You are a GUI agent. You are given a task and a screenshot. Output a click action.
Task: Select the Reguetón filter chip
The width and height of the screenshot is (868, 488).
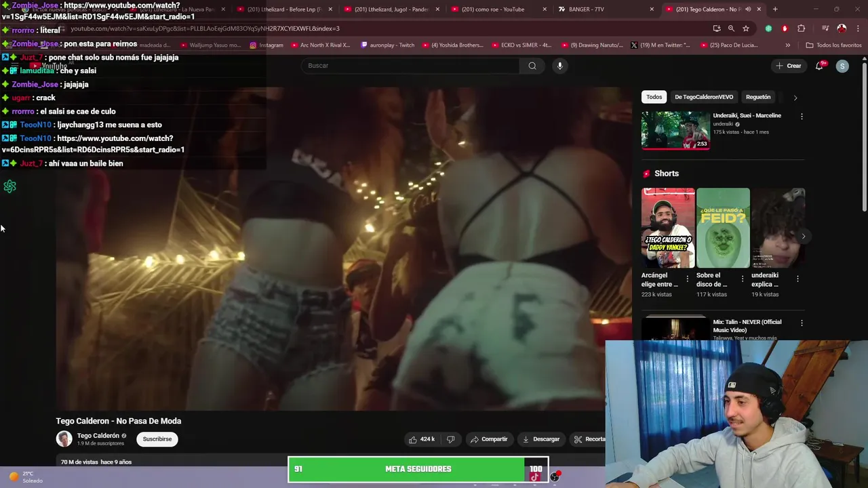pos(758,97)
